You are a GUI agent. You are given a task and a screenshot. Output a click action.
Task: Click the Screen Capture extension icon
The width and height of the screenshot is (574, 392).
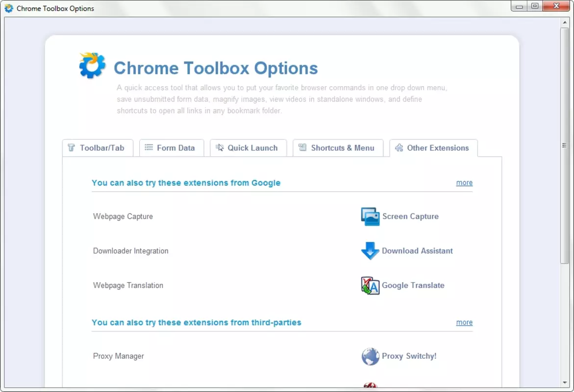point(370,217)
